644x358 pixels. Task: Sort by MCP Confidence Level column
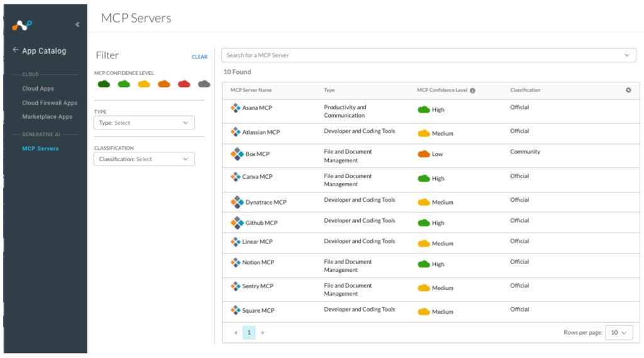442,90
